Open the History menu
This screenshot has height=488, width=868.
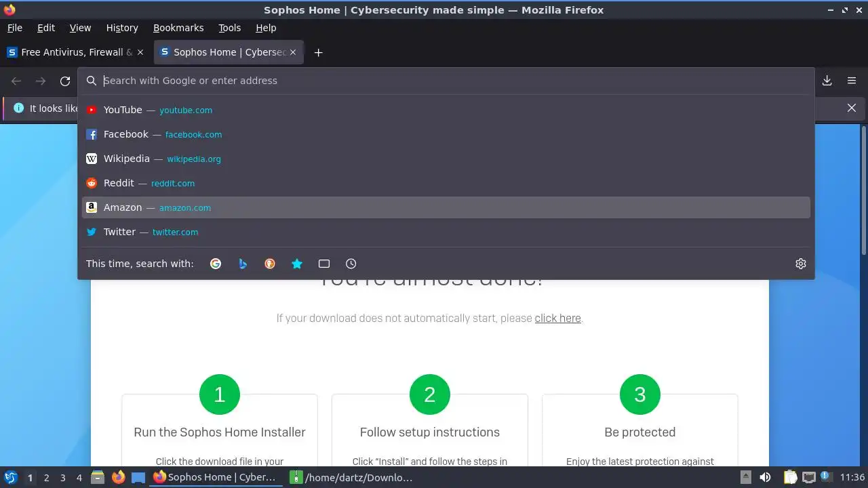point(122,28)
